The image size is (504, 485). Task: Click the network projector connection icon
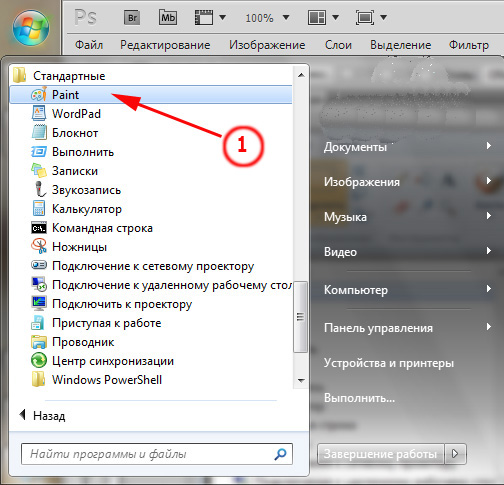39,265
